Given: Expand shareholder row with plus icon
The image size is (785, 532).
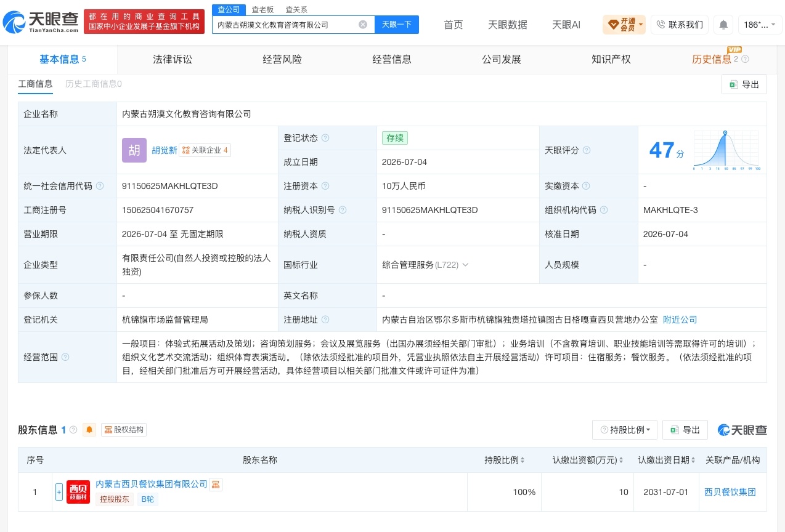Looking at the screenshot, I should (x=59, y=492).
